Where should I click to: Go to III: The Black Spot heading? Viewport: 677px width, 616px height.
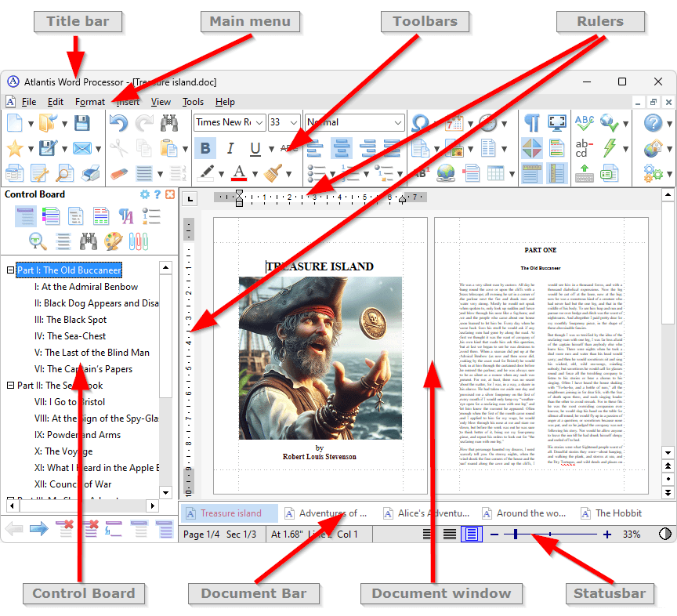[x=71, y=320]
